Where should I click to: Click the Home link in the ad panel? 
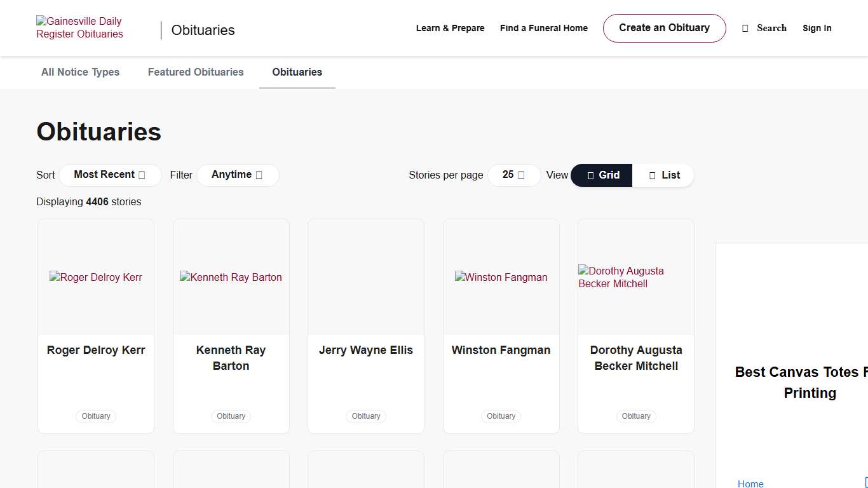point(750,484)
